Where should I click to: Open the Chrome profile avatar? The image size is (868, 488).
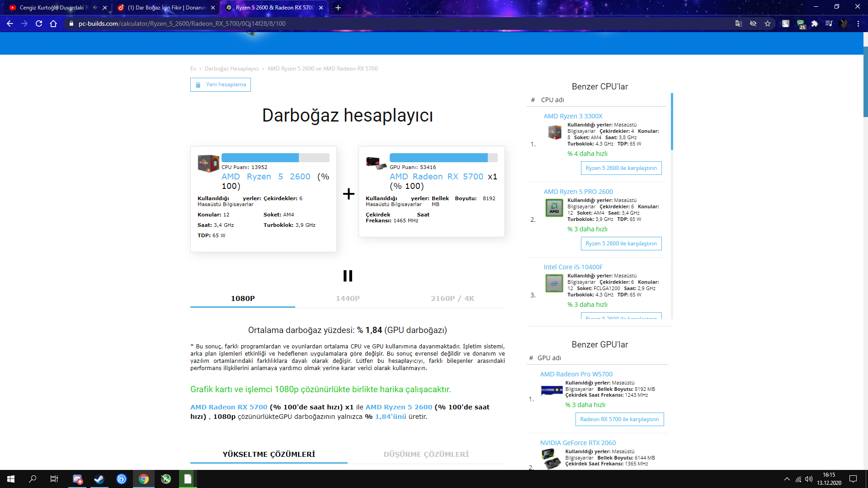click(844, 23)
